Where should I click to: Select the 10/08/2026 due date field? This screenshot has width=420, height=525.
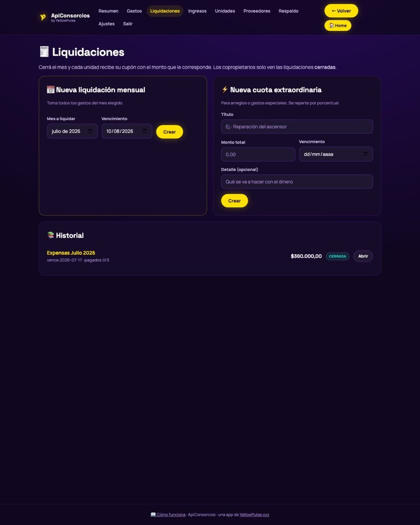point(127,131)
